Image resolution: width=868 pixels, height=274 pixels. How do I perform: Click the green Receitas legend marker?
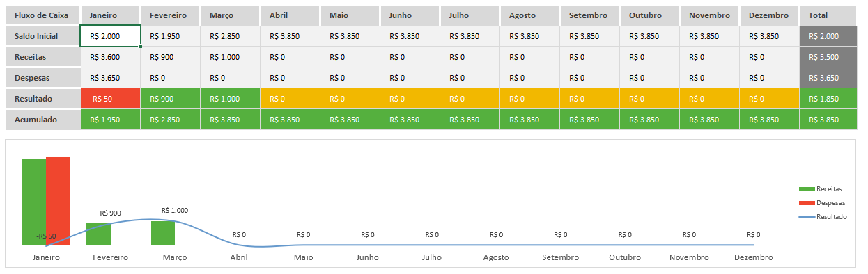tap(807, 189)
